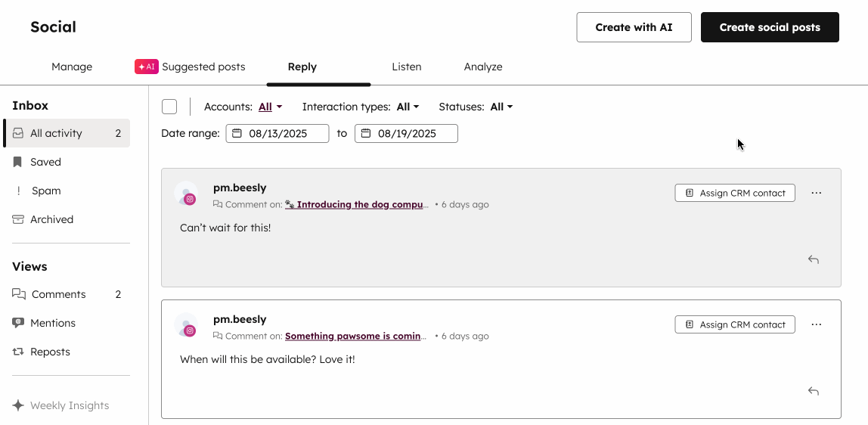Viewport: 868px width, 425px height.
Task: Open Weekly Insights sparkle item
Action: (69, 405)
